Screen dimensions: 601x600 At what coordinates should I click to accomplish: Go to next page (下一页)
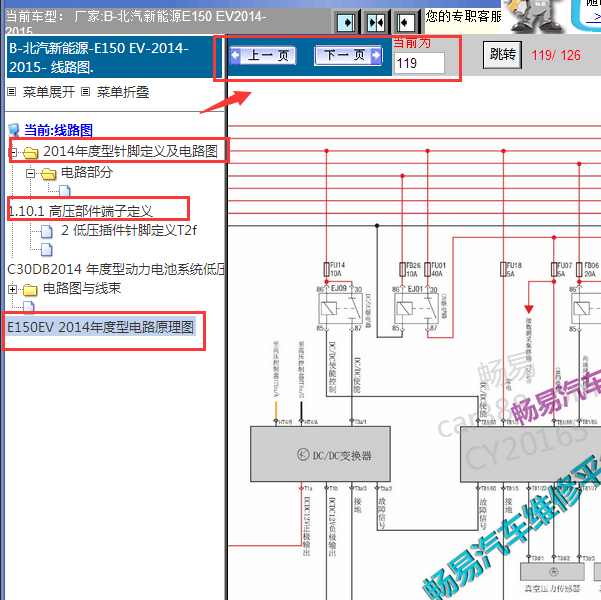[348, 56]
